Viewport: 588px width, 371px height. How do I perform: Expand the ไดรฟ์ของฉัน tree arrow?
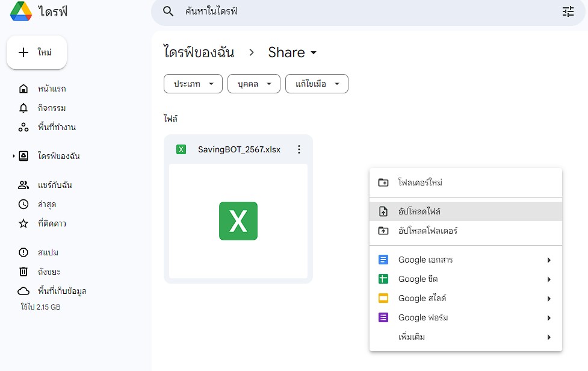[13, 156]
